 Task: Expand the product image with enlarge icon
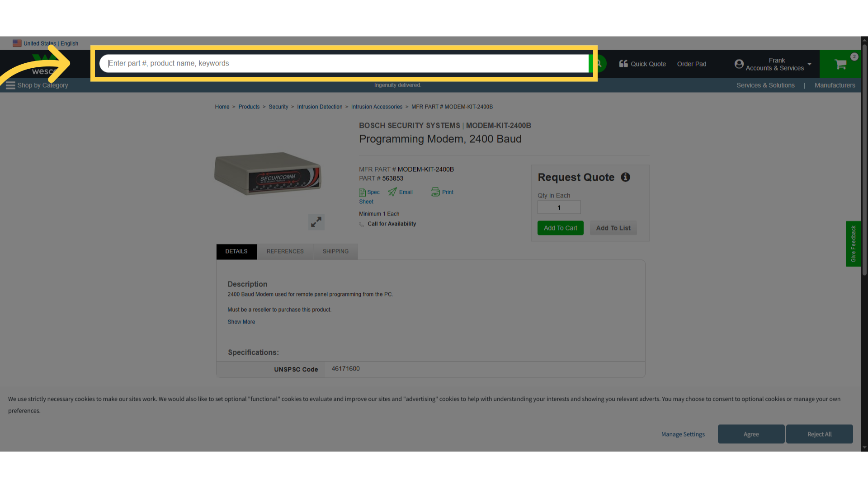click(x=316, y=222)
